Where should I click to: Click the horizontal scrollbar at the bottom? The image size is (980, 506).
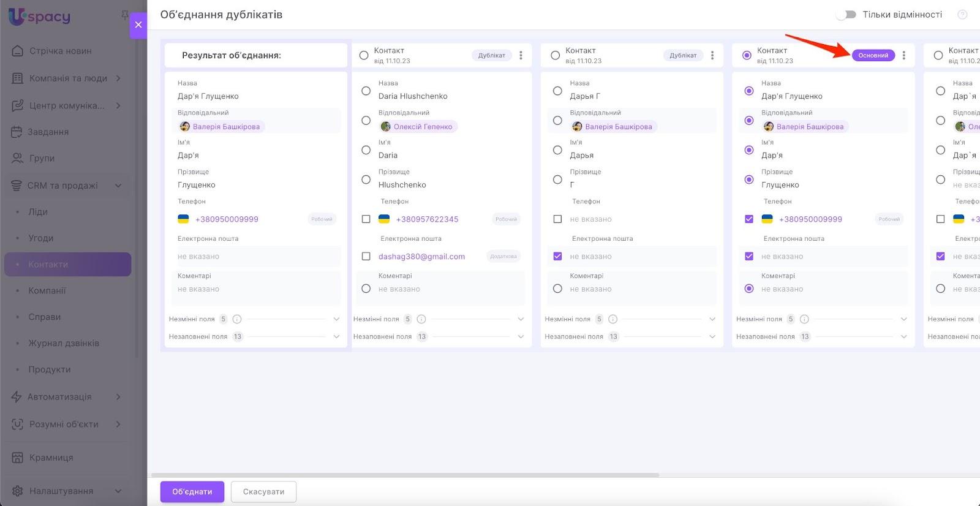click(x=404, y=475)
